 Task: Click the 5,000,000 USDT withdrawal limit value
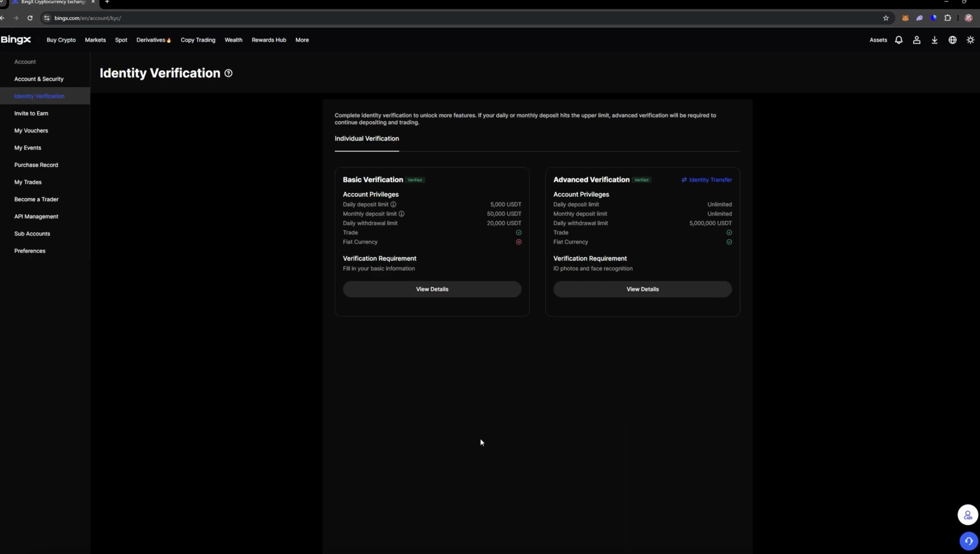point(710,224)
